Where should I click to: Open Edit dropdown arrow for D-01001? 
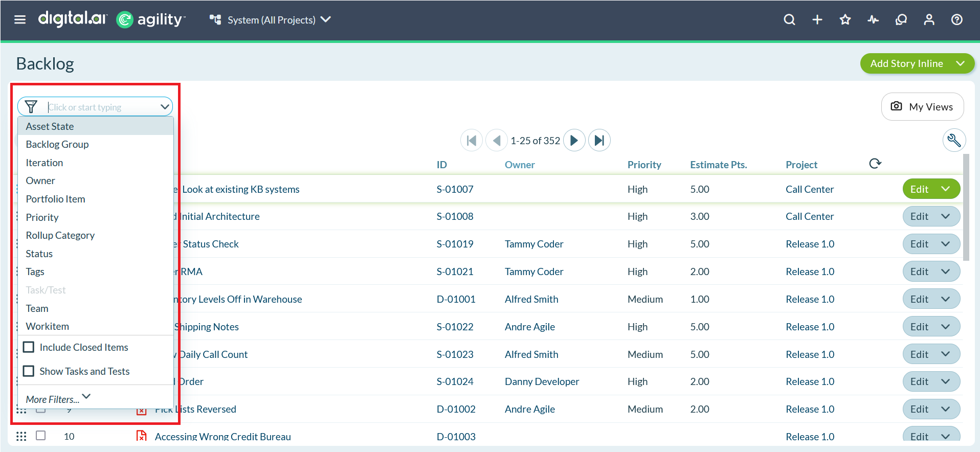(x=945, y=299)
